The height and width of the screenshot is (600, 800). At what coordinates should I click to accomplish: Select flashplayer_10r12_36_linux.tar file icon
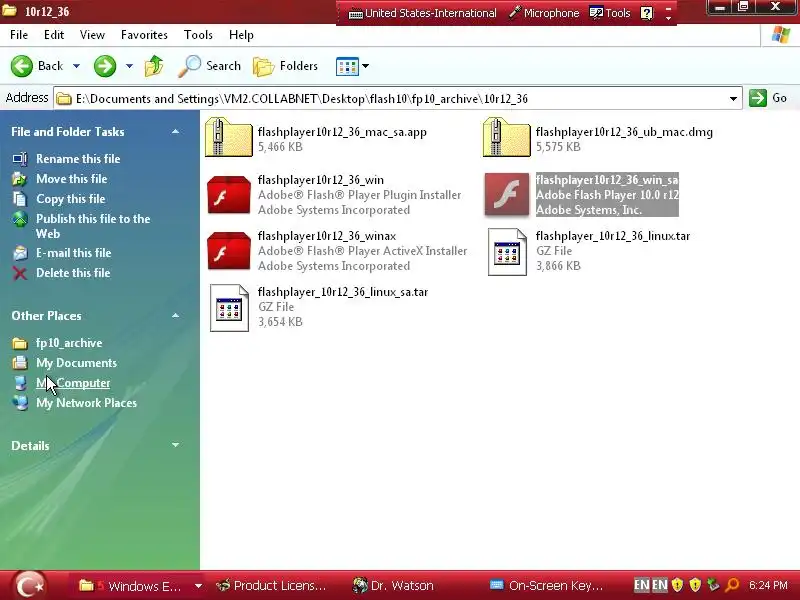[507, 252]
